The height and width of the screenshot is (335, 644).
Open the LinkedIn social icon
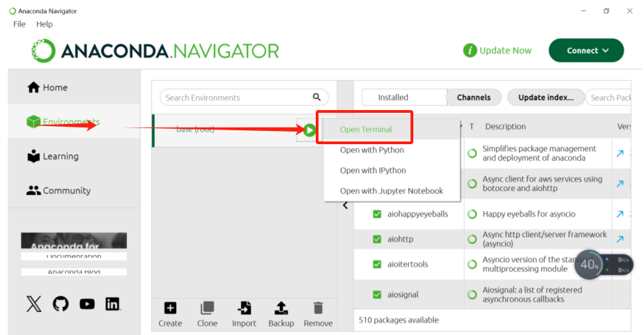pyautogui.click(x=112, y=304)
